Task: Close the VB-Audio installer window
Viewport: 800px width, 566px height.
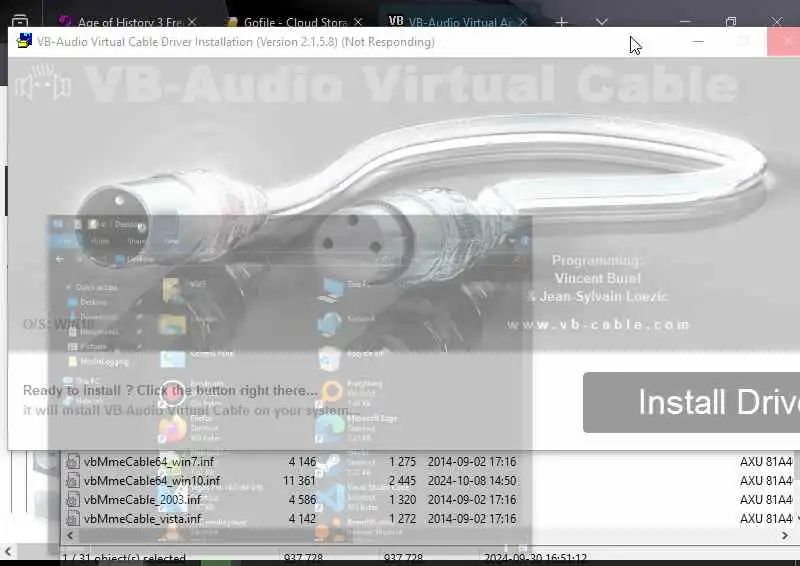Action: tap(784, 41)
